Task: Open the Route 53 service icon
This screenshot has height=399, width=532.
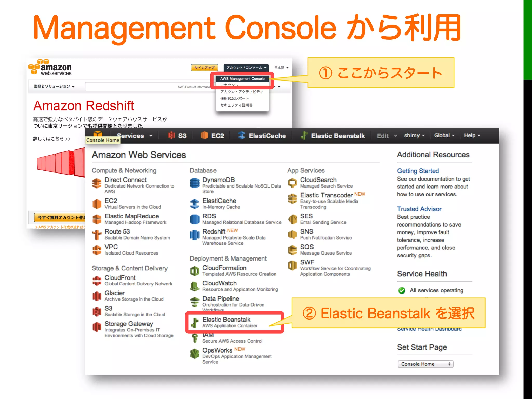Action: (x=97, y=235)
